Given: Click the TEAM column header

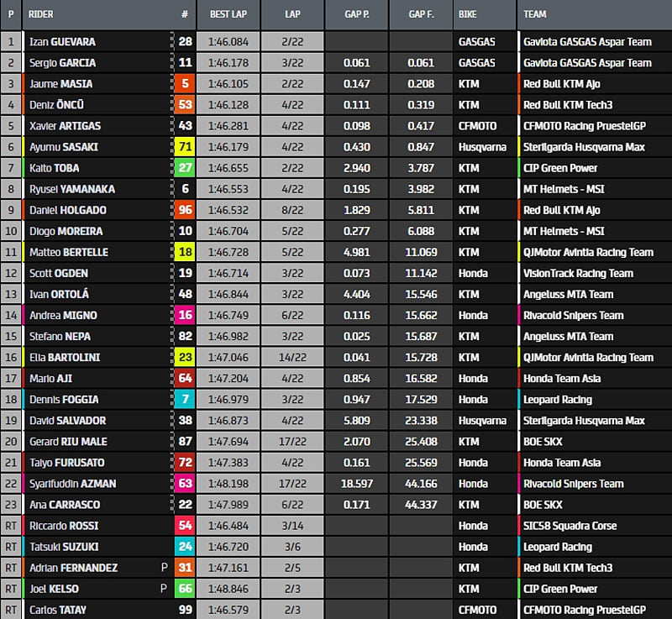Looking at the screenshot, I should pos(535,14).
